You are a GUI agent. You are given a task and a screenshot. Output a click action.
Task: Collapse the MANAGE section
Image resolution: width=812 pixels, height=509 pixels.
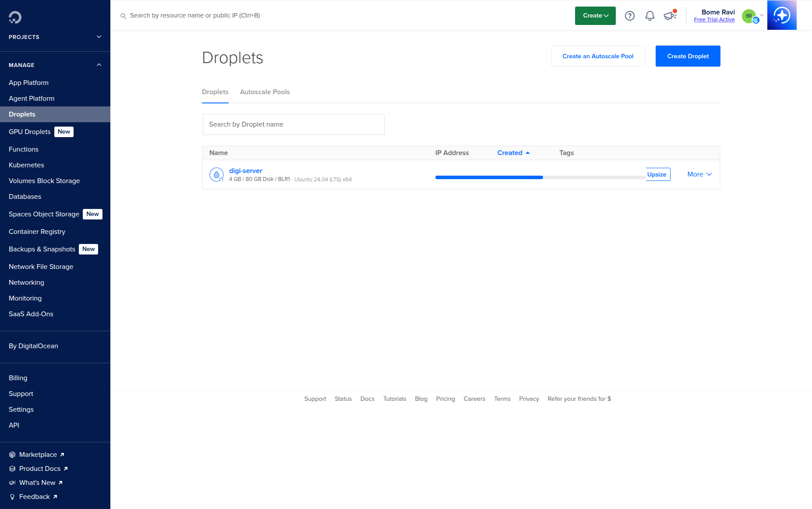click(x=99, y=64)
